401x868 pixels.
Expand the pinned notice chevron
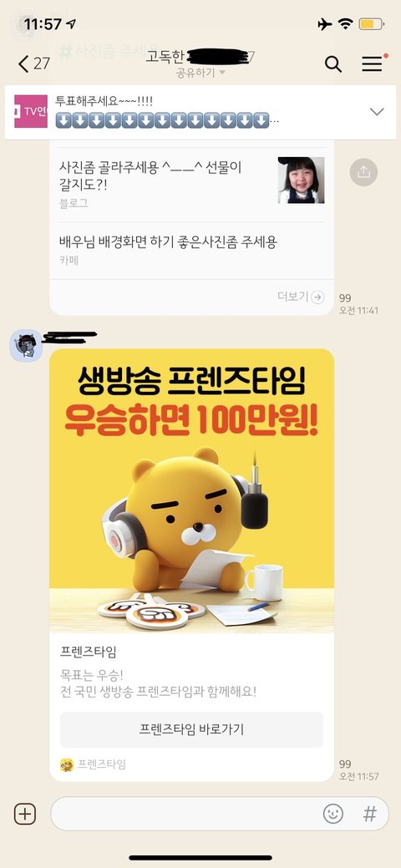coord(377,111)
